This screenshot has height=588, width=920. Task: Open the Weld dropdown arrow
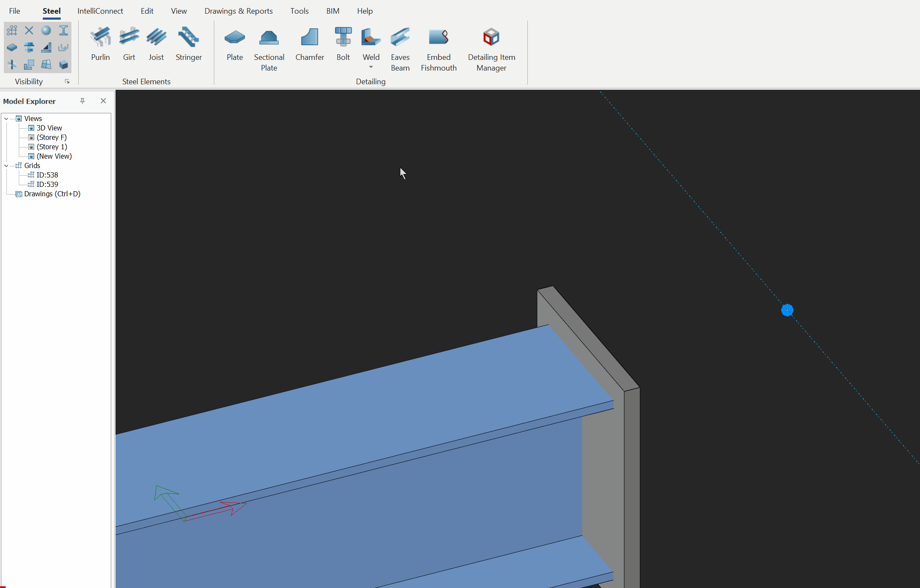click(371, 67)
